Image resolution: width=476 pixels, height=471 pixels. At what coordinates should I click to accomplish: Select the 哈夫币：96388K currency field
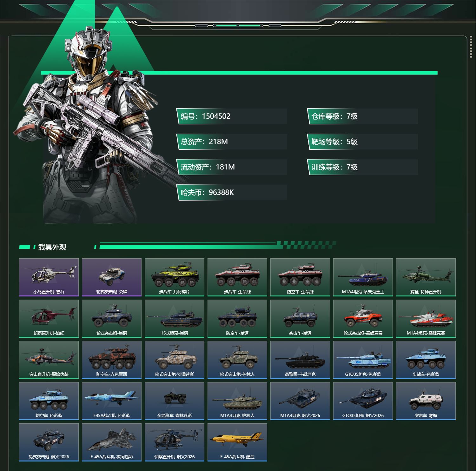click(x=232, y=192)
